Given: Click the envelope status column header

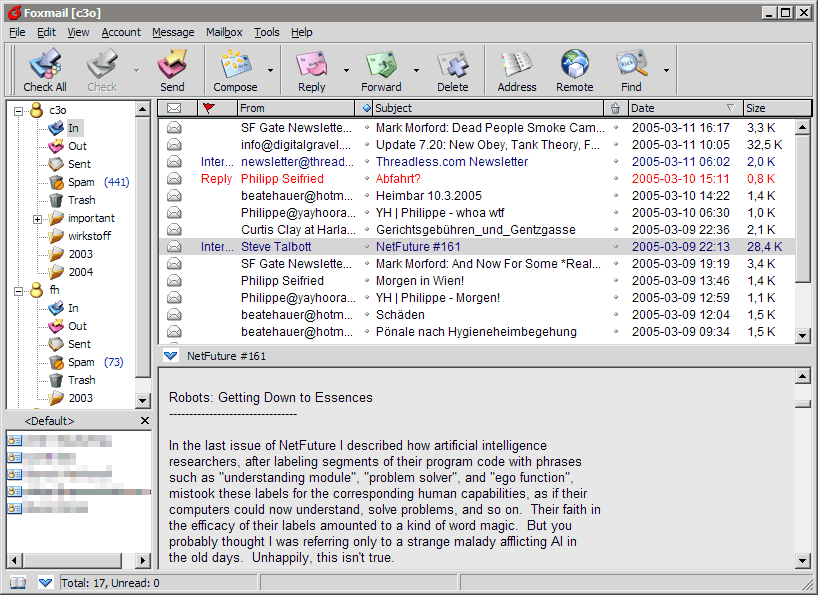Looking at the screenshot, I should pyautogui.click(x=174, y=108).
